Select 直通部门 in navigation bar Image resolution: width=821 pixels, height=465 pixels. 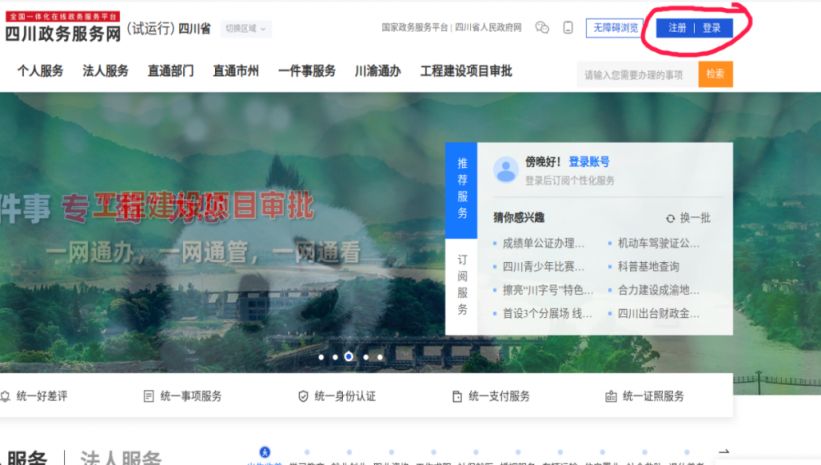(x=171, y=71)
